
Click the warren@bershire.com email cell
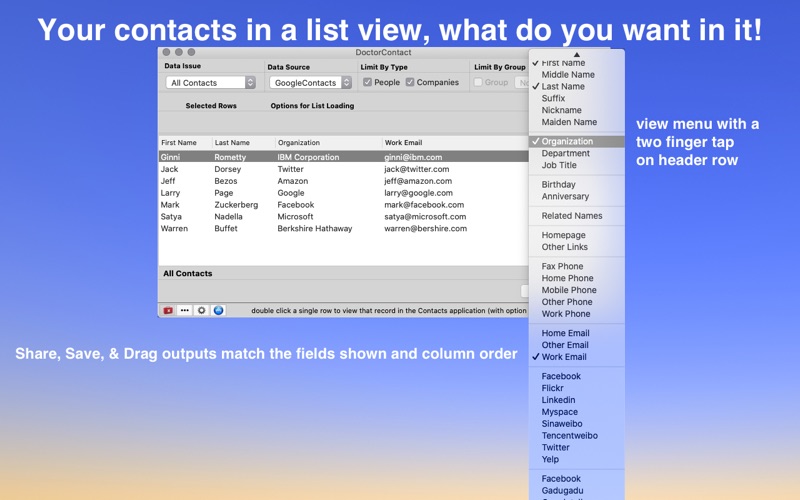[426, 229]
